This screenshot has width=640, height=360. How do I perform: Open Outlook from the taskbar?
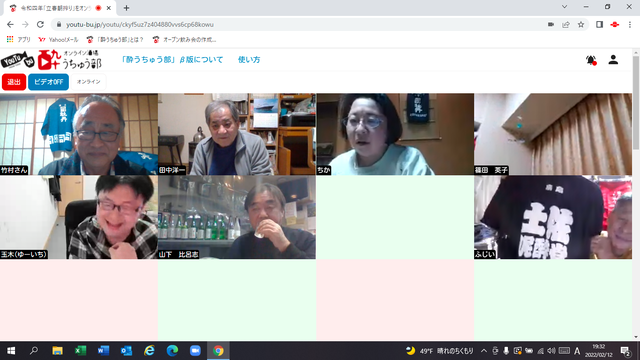click(x=126, y=351)
